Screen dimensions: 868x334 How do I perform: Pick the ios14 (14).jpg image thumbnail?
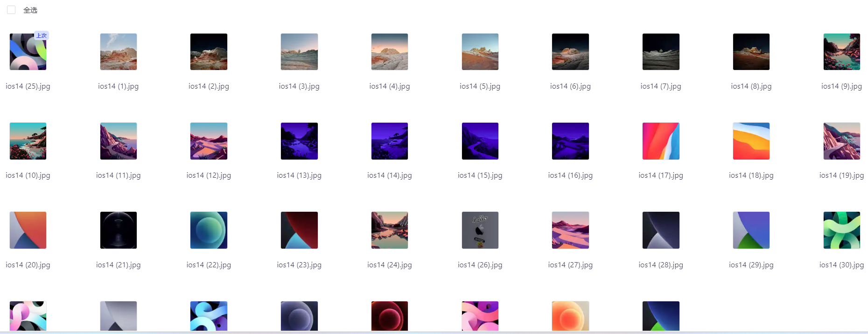click(390, 141)
